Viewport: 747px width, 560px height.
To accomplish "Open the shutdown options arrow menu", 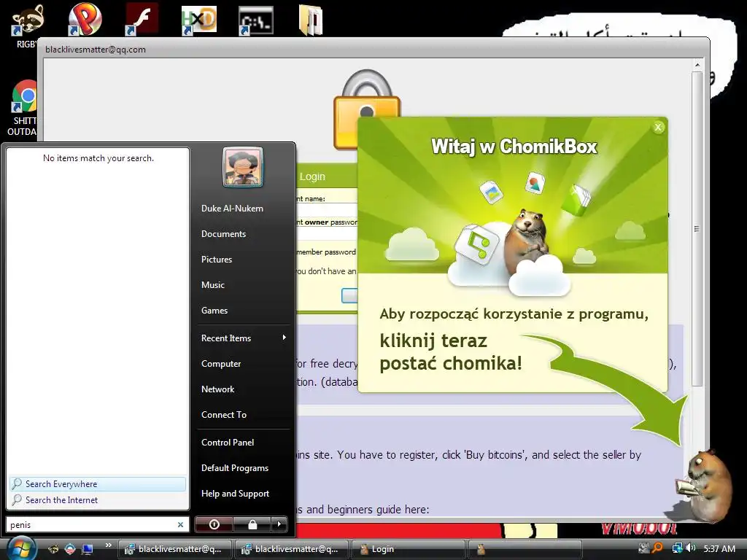I will [279, 524].
